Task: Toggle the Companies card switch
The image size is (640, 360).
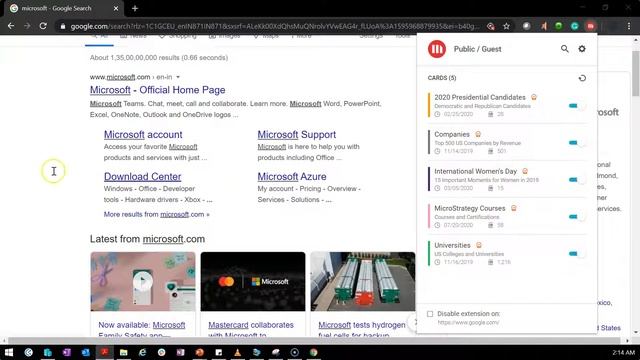Action: coord(576,142)
